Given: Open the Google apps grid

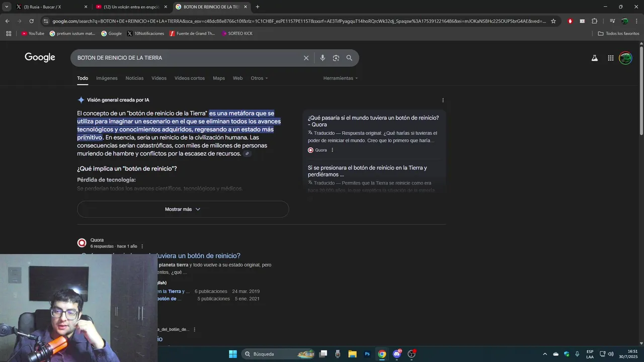Looking at the screenshot, I should click(610, 58).
